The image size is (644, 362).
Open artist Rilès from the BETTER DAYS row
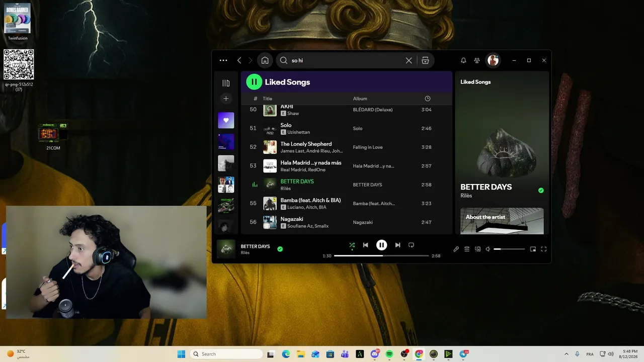coord(285,189)
